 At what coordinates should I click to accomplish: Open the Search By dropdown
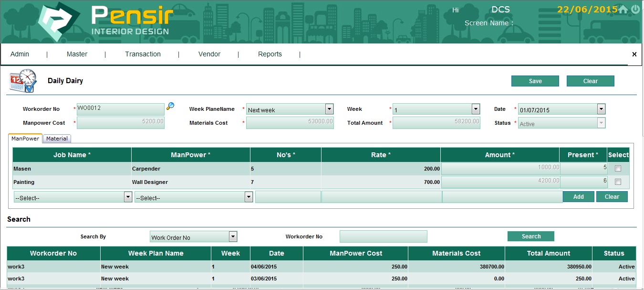(x=233, y=236)
